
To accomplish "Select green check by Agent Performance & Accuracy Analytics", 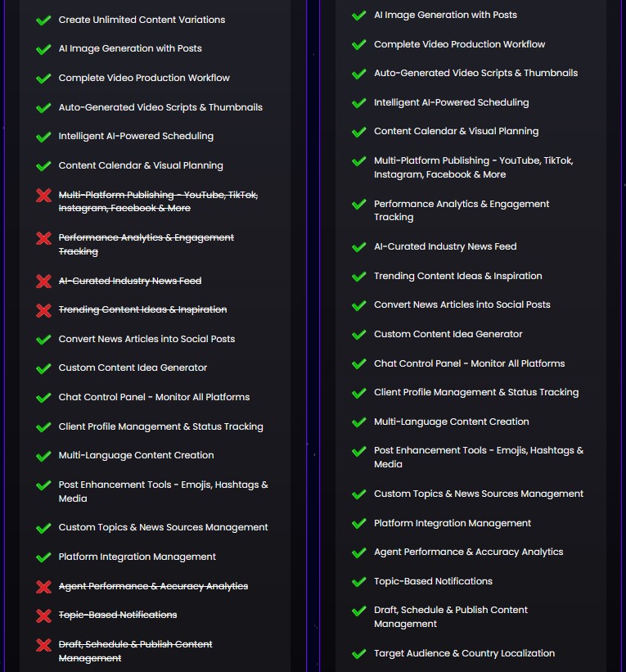I will pyautogui.click(x=358, y=552).
